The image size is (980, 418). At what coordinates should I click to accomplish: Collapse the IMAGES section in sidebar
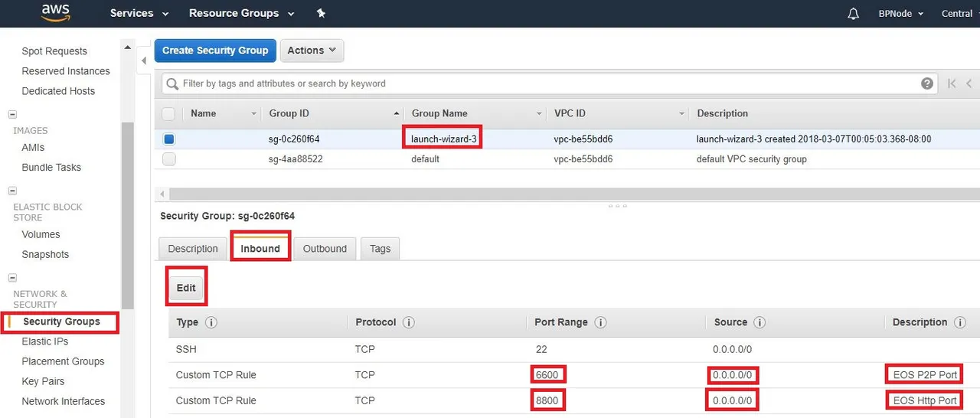12,115
